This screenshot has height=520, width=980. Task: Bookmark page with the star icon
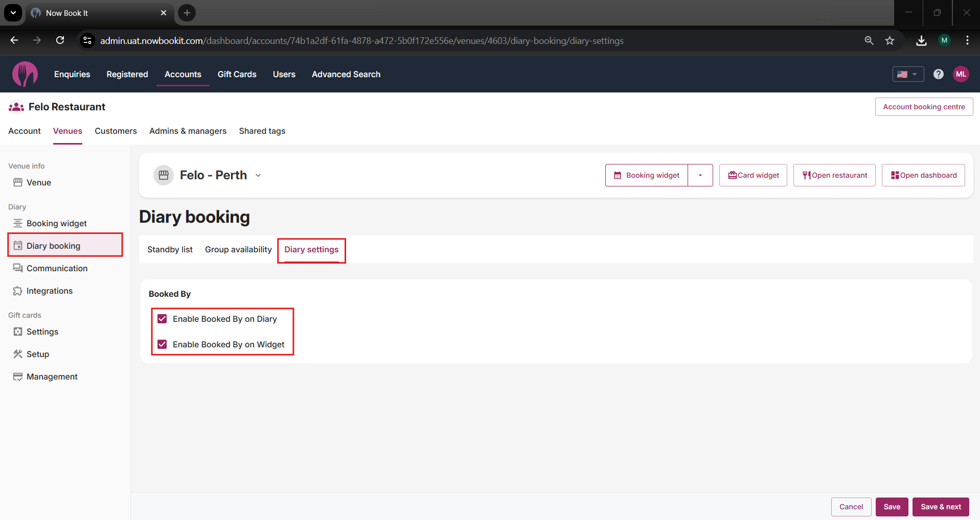890,41
